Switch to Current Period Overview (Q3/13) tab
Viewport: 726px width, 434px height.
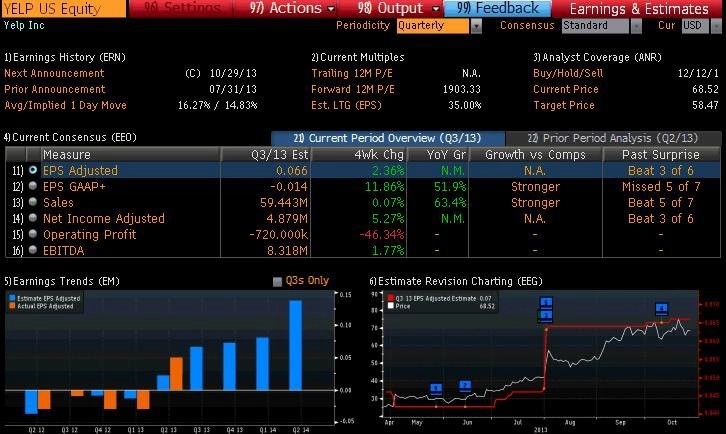tap(388, 138)
